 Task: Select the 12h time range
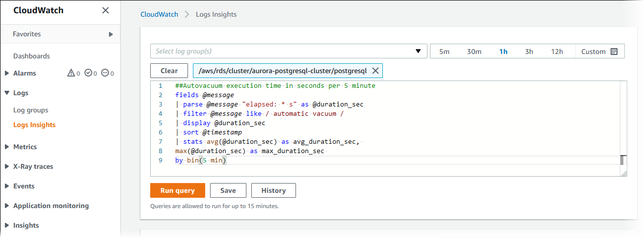click(557, 52)
